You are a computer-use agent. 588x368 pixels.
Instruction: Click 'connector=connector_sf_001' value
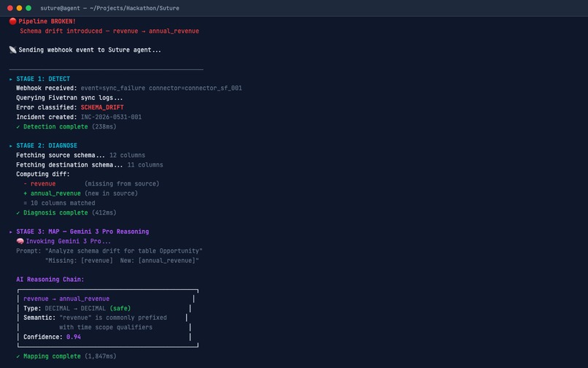click(196, 88)
